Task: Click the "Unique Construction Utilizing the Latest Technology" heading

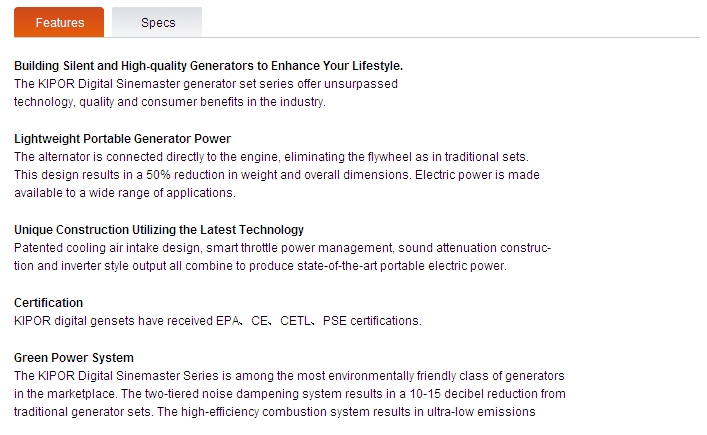Action: coord(159,230)
